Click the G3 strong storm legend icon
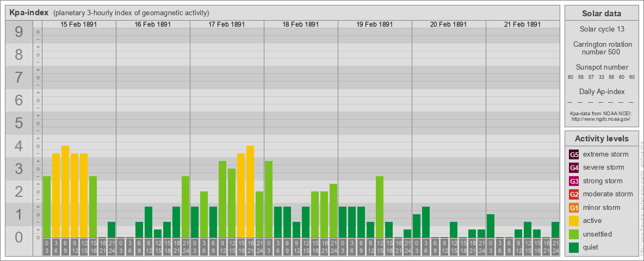Screen dimensions: 644x261 (574, 181)
